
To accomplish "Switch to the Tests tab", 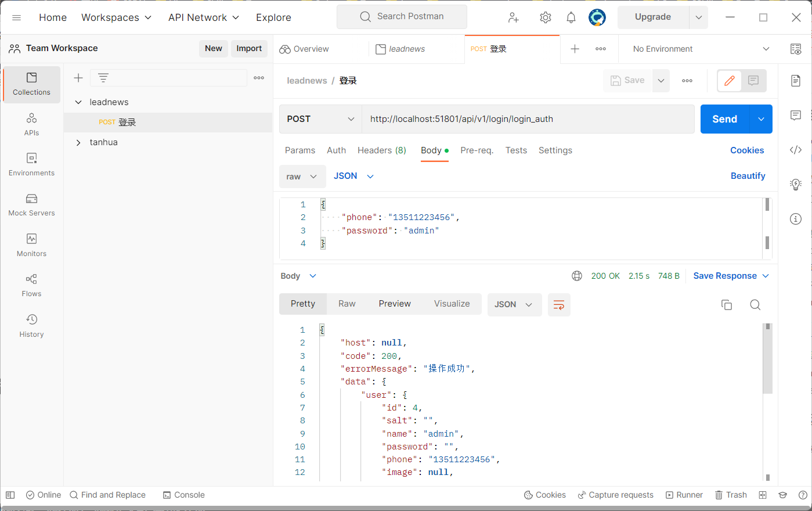I will 516,150.
